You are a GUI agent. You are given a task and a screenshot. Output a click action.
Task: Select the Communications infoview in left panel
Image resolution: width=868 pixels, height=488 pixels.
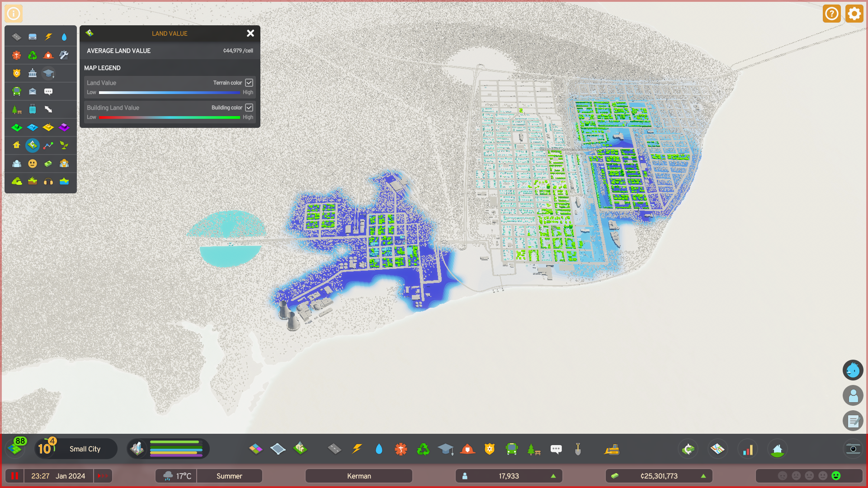[48, 91]
